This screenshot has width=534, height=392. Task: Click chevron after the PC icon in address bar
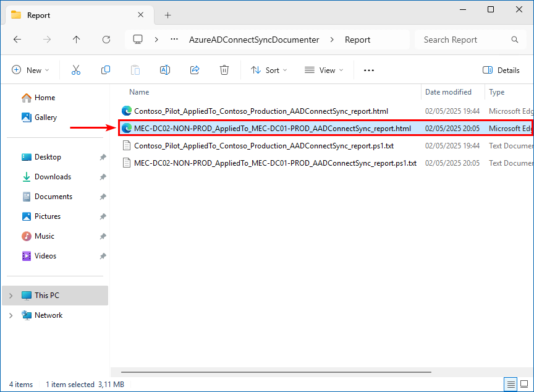coord(156,40)
